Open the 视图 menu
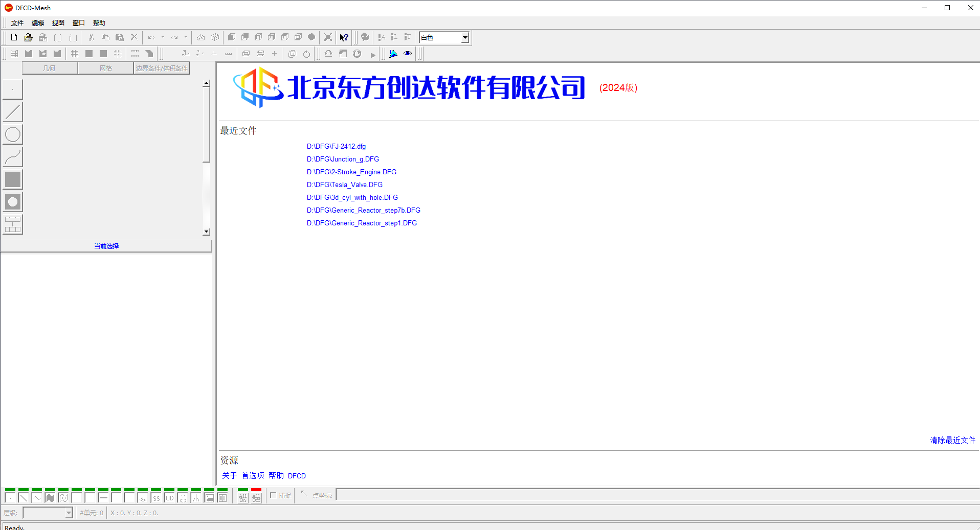Screen dimensions: 980x530 58,23
